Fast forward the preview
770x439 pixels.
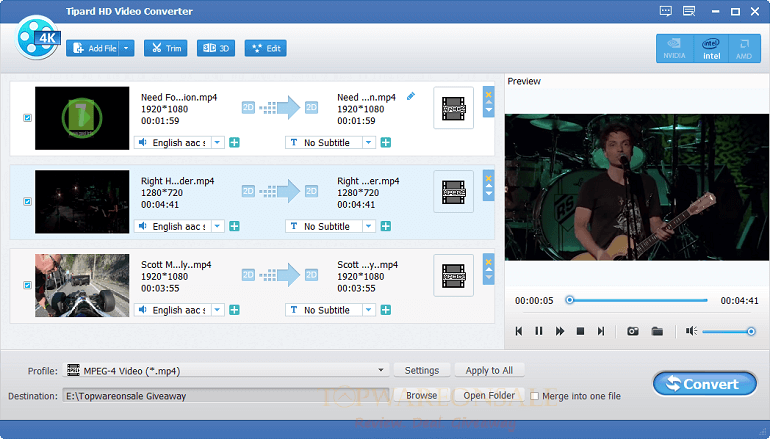coord(559,331)
